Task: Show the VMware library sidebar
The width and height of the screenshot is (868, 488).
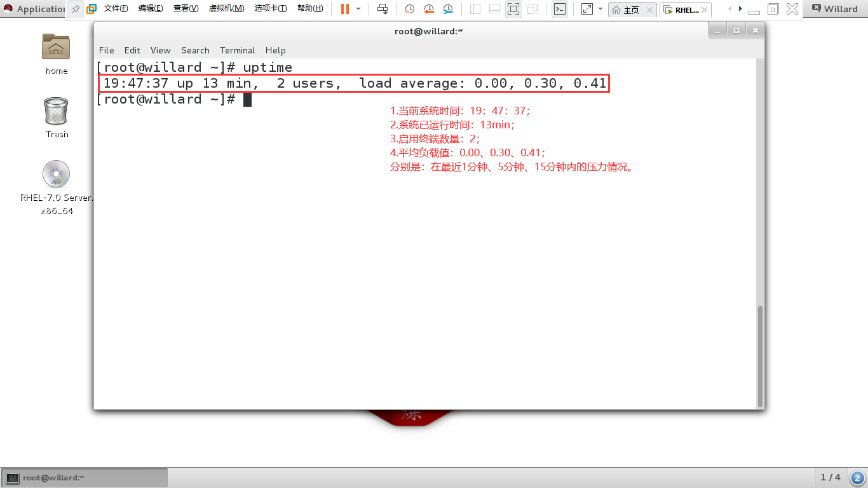Action: tap(474, 10)
